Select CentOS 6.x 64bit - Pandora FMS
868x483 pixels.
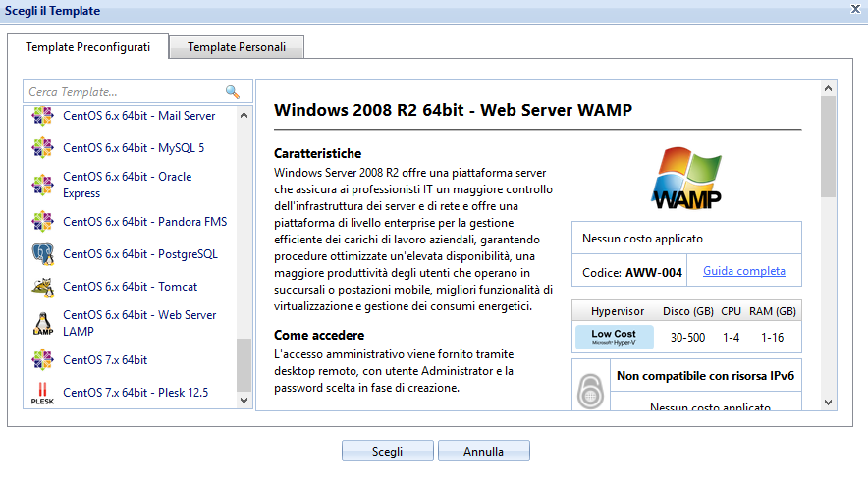pos(144,222)
